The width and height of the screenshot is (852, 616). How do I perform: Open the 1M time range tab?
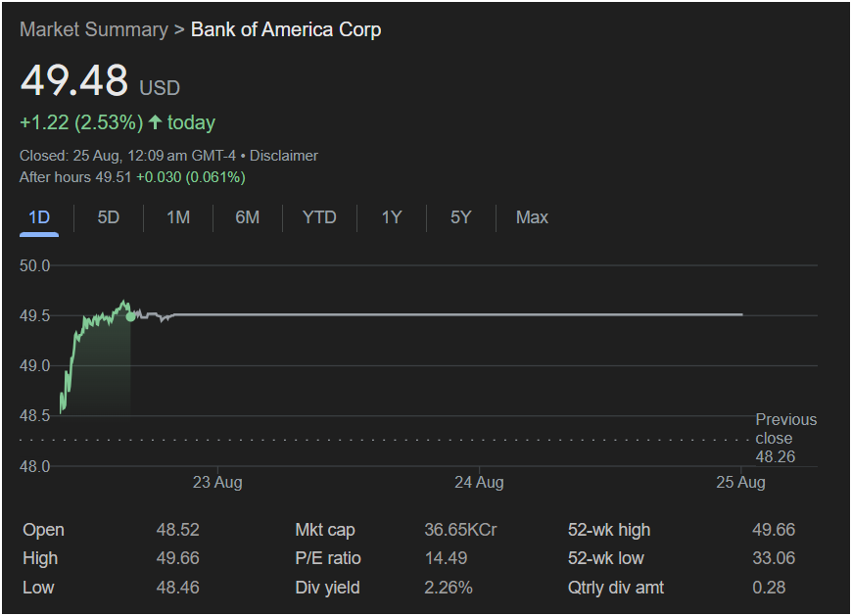coord(177,217)
